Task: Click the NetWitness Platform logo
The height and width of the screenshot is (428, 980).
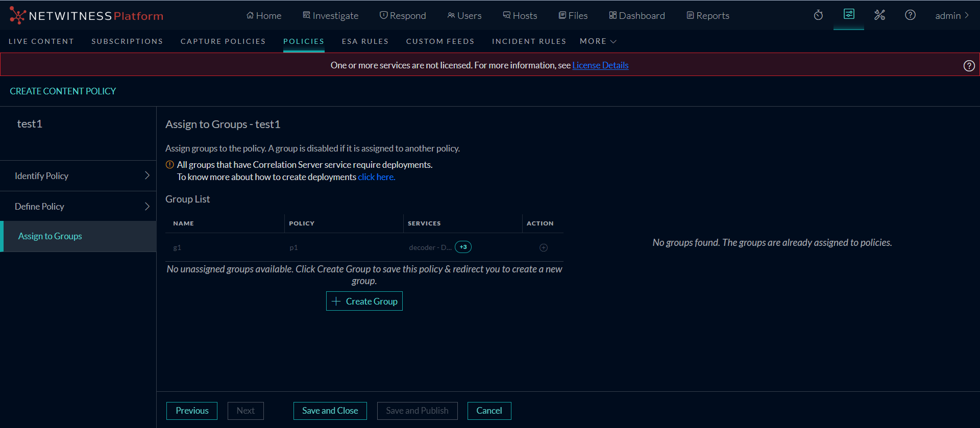Action: (86, 16)
